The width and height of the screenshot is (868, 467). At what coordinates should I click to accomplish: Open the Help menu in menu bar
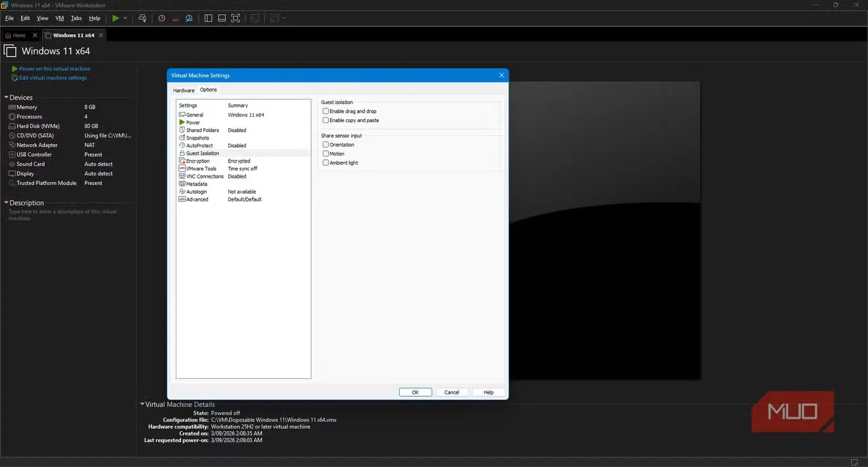click(x=94, y=18)
